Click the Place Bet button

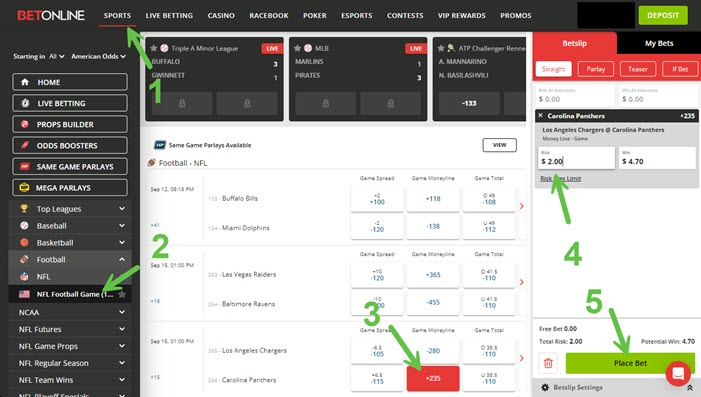pos(630,363)
